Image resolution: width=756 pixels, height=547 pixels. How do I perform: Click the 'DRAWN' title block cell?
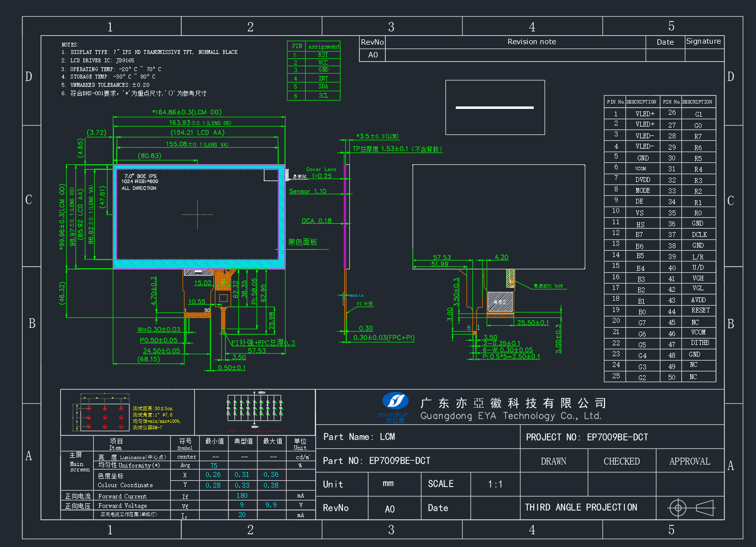click(553, 461)
